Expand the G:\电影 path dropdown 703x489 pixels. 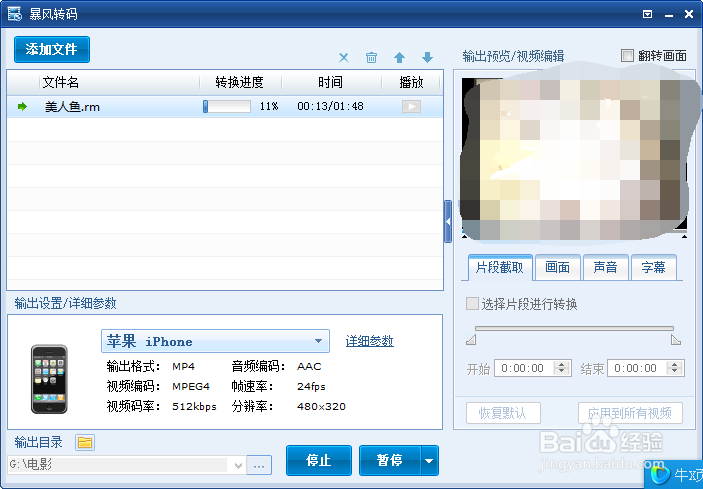238,465
